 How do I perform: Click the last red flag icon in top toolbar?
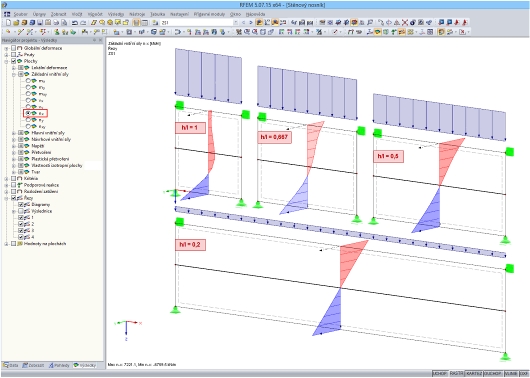(x=465, y=23)
